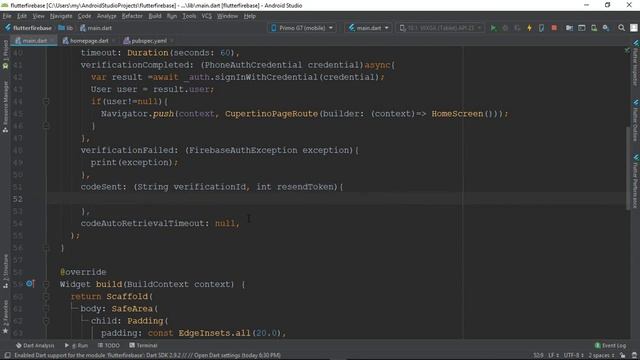Open the Navigate menu

pos(61,16)
